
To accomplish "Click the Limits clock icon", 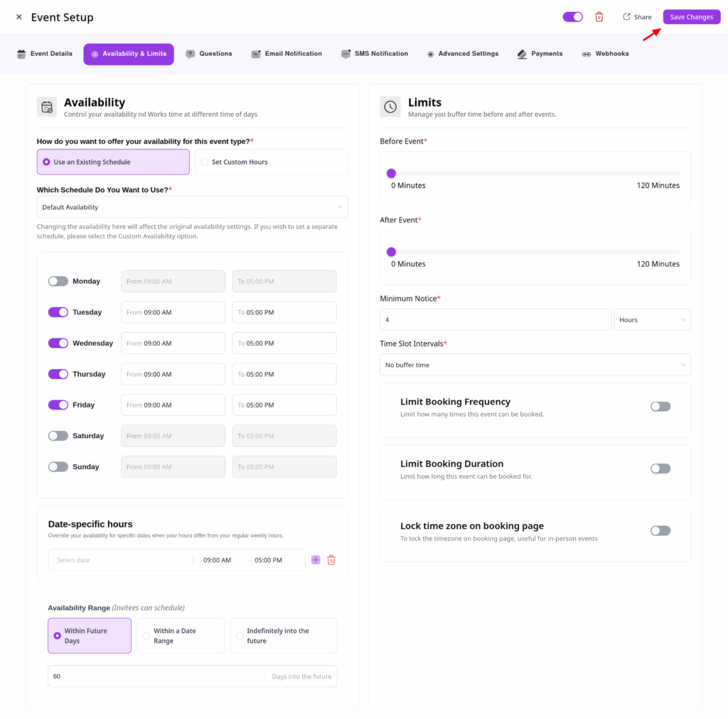I will click(x=390, y=107).
